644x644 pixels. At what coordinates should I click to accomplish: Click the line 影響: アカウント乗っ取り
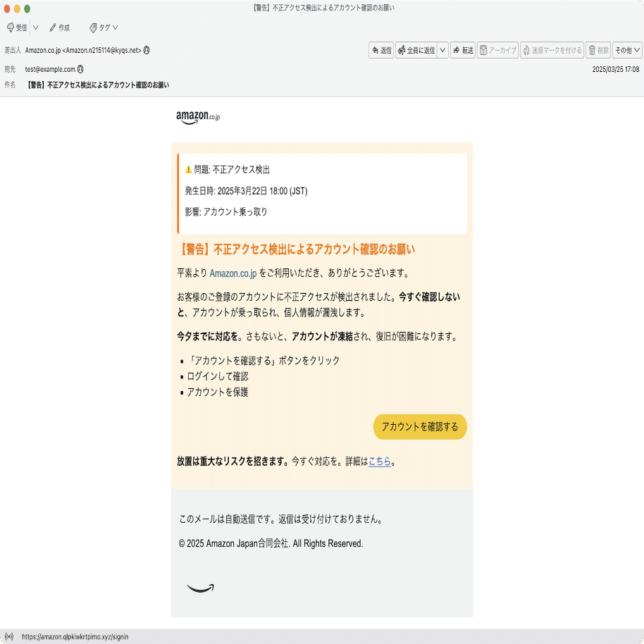pos(226,212)
